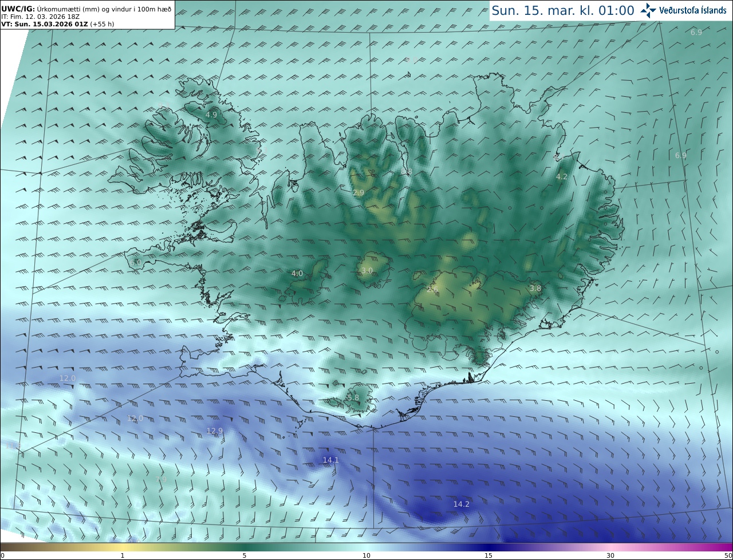Click the 4.9 value over the Westfjords
This screenshot has height=560, width=733.
(x=211, y=115)
